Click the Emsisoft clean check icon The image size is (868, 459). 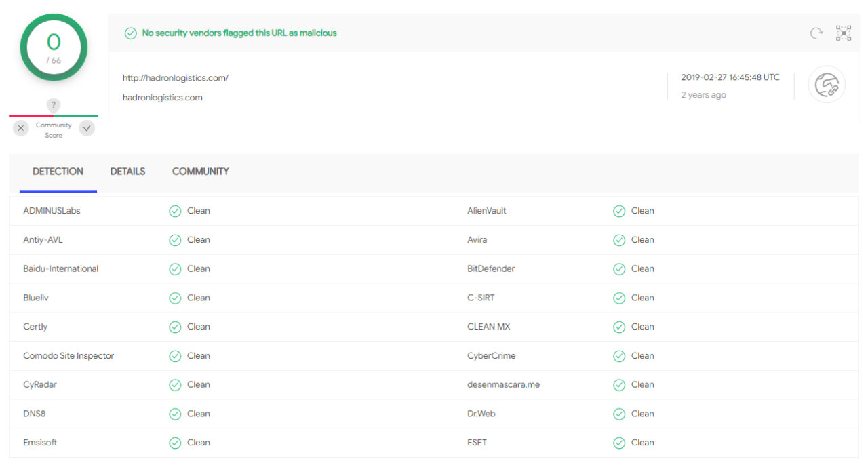[175, 443]
